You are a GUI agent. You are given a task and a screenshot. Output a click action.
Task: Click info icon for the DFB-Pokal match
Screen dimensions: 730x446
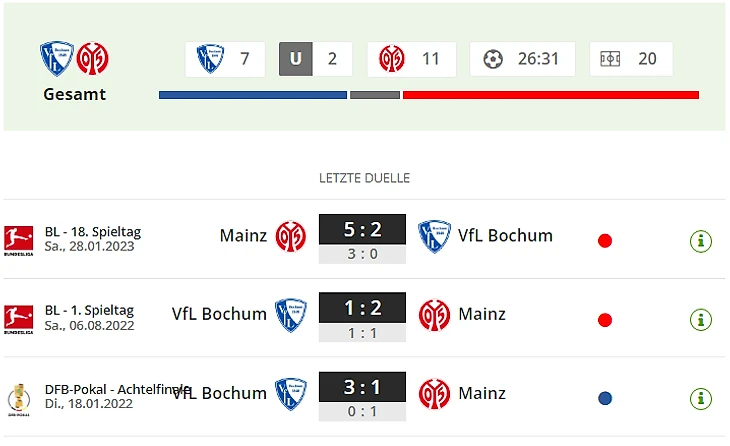click(x=701, y=398)
